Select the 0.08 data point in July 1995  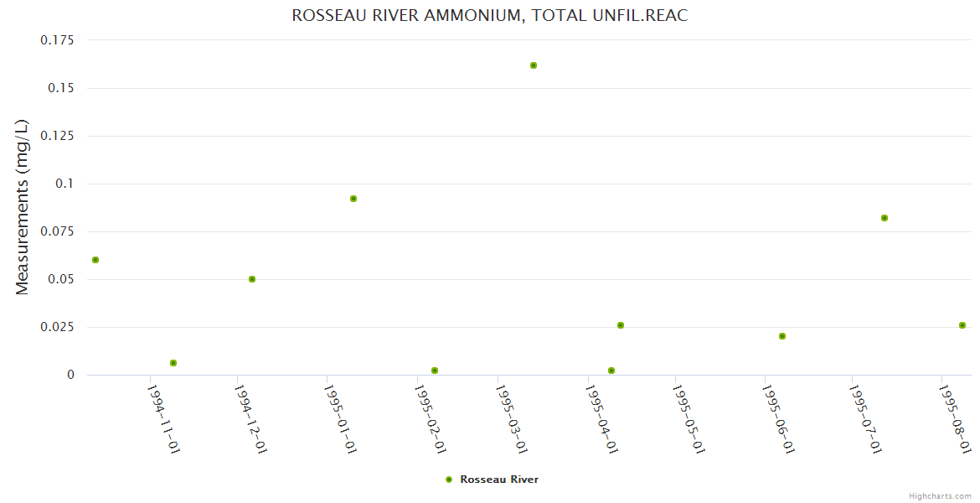[885, 218]
